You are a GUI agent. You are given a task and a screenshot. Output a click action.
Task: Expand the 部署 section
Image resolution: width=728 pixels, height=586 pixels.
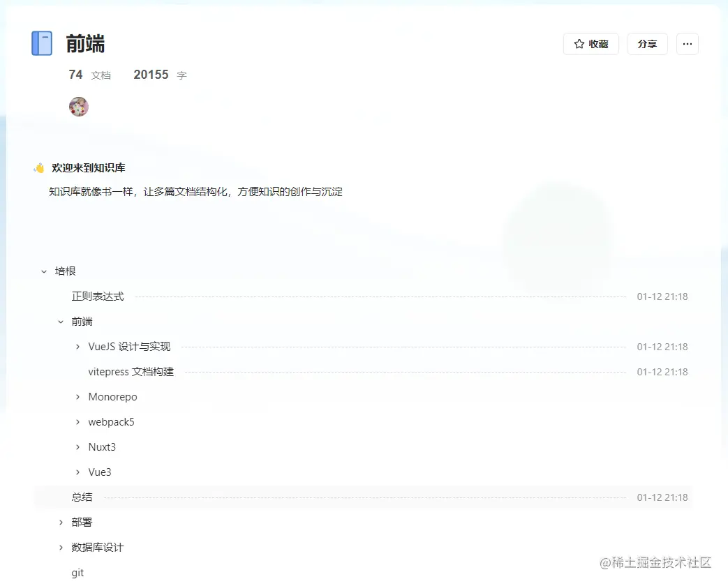(61, 522)
